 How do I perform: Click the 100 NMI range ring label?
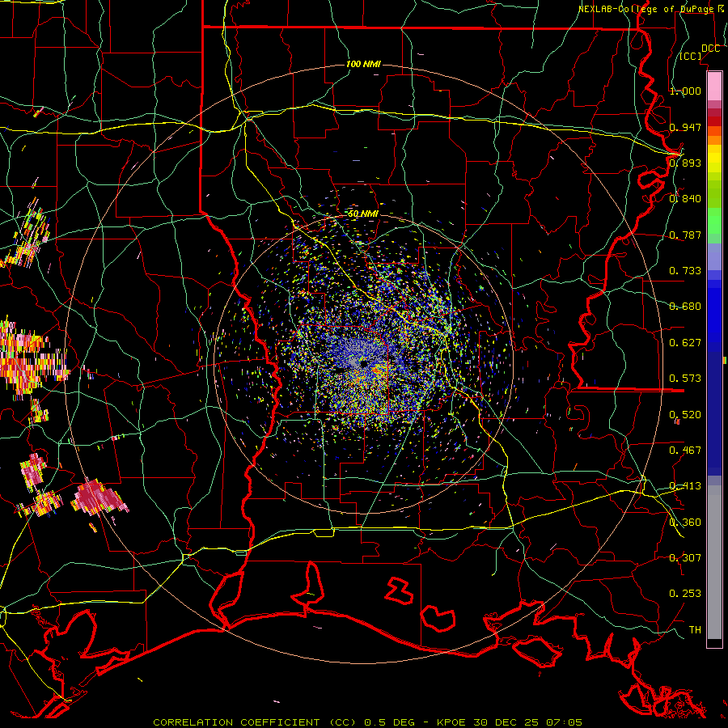point(363,64)
